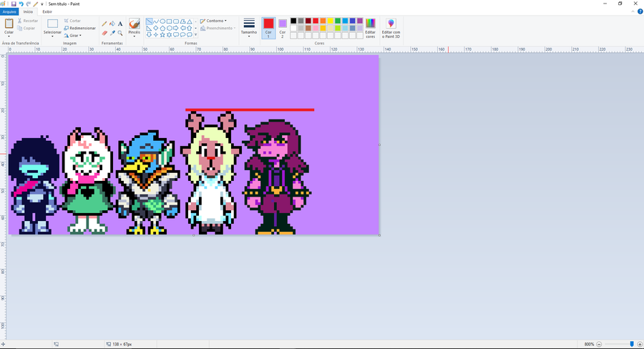Screen dimensions: 644x349
Task: Open the Paint help question mark
Action: point(640,11)
